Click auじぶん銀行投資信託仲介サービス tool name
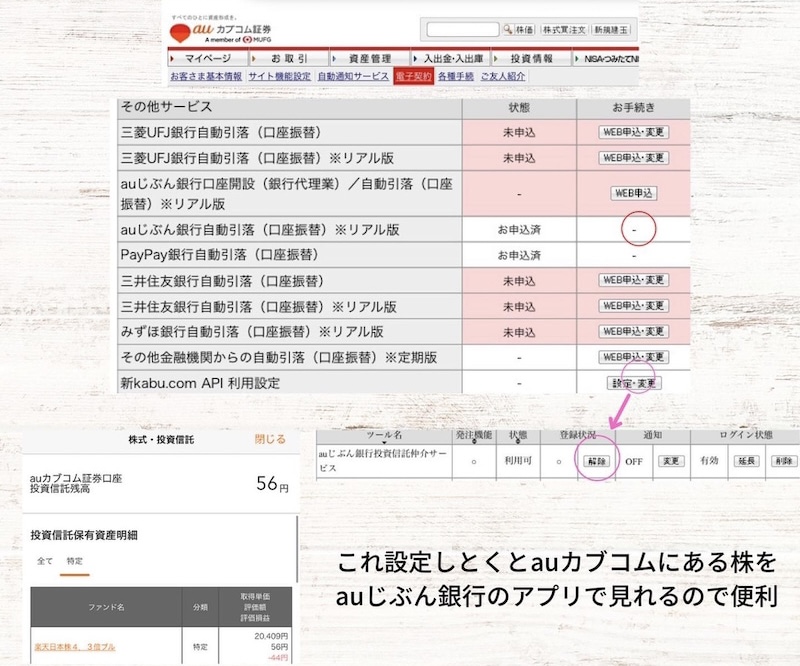 tap(383, 460)
